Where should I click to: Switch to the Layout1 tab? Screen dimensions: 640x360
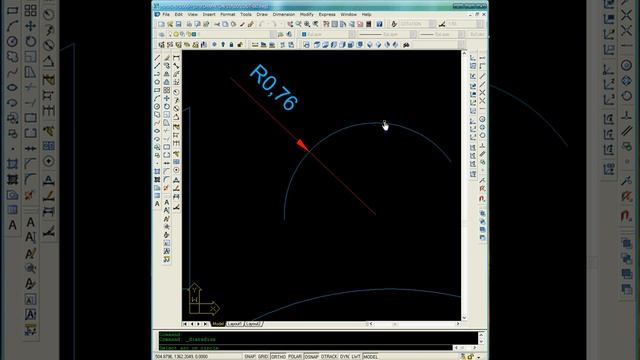235,324
